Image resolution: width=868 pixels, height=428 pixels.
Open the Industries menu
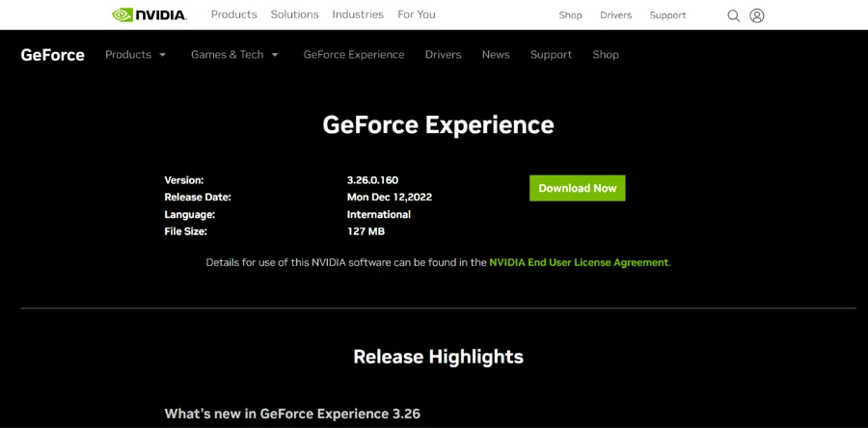point(358,14)
